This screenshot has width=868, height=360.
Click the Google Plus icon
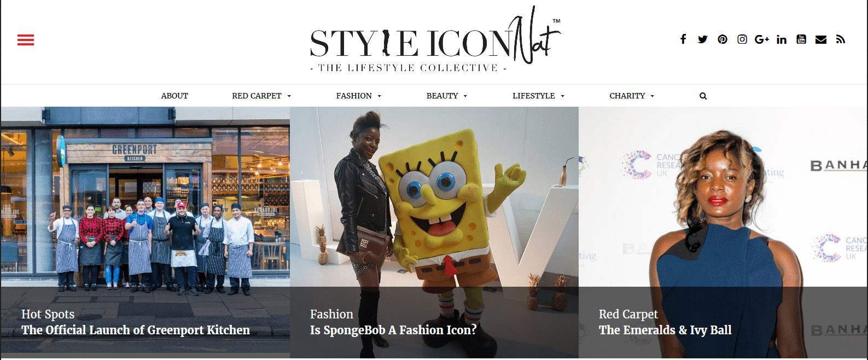[x=762, y=39]
